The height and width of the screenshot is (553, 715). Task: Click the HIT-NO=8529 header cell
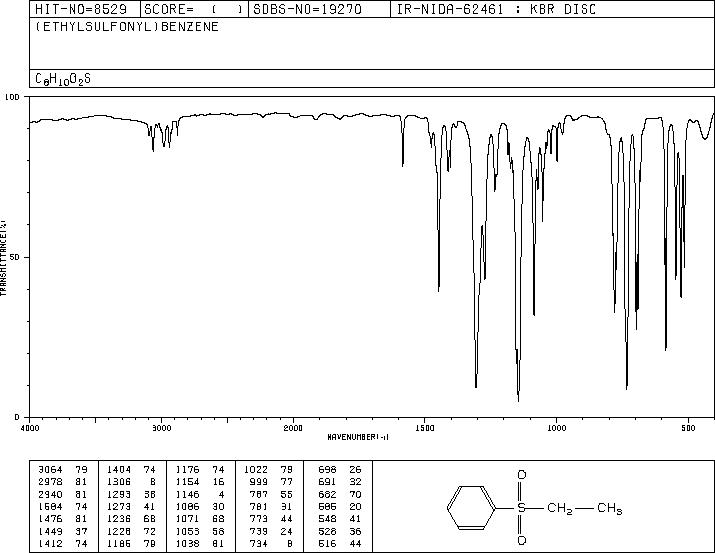(x=85, y=9)
